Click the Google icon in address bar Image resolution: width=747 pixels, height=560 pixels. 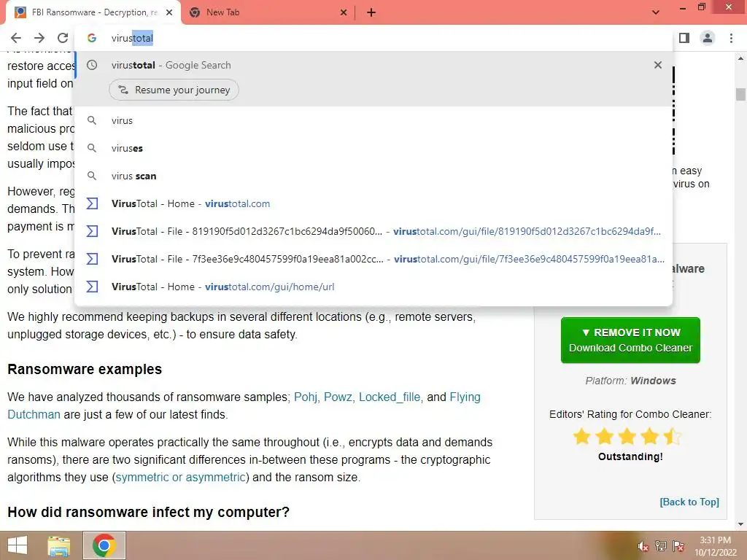pos(92,38)
